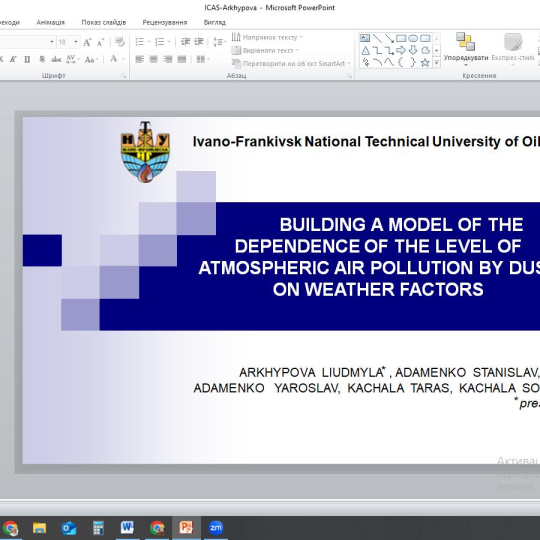540x540 pixels.
Task: Click the Decrease Font Size icon
Action: [x=100, y=42]
